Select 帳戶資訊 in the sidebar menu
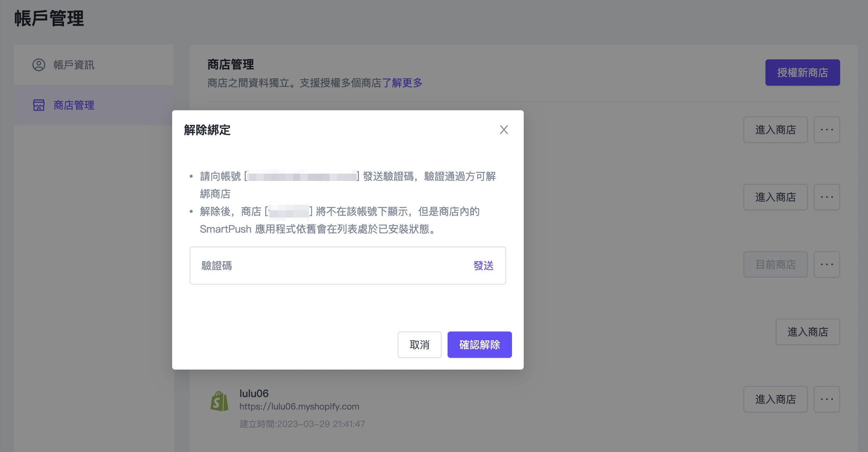This screenshot has height=452, width=868. pos(74,65)
